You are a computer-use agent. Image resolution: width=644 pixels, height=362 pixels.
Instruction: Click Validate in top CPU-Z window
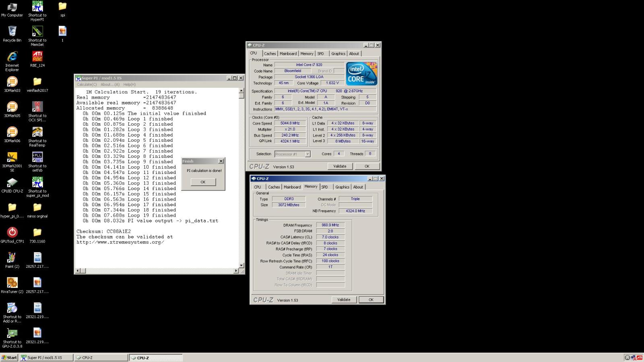tap(340, 166)
